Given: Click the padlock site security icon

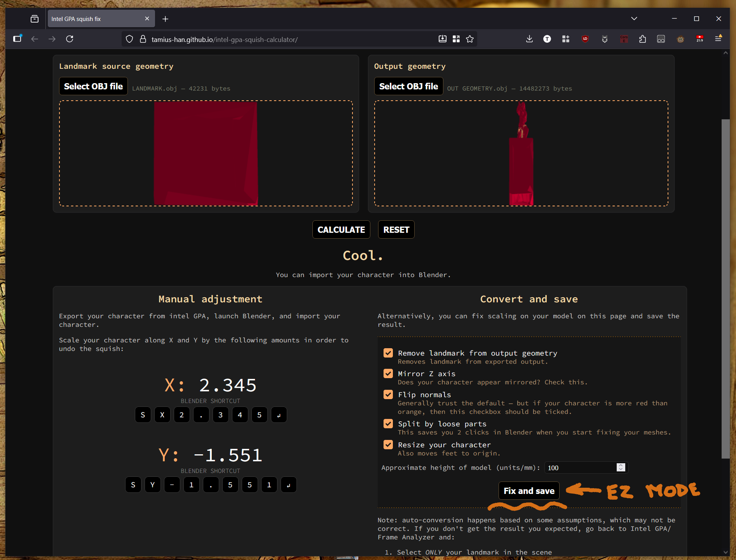Looking at the screenshot, I should [143, 39].
